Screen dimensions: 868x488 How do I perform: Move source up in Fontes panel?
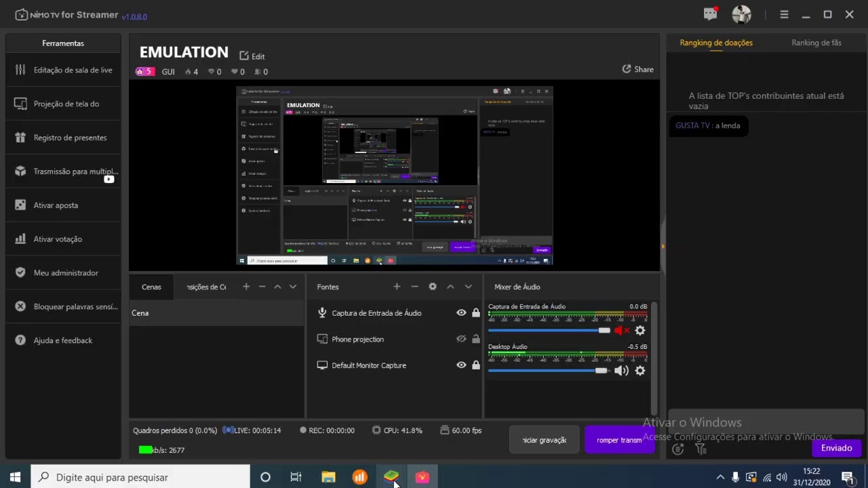point(450,287)
